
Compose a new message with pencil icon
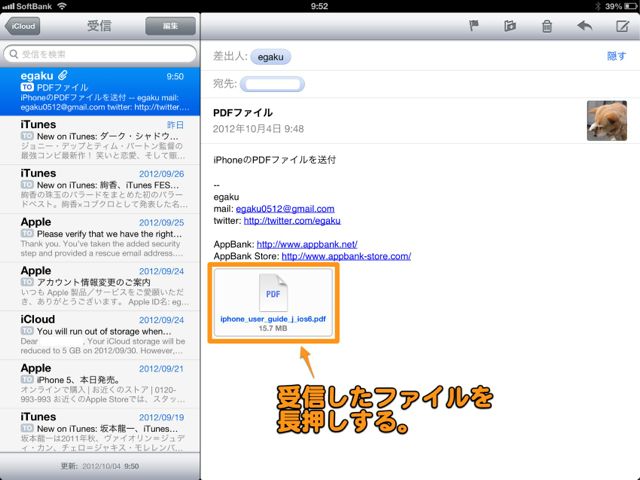[622, 26]
